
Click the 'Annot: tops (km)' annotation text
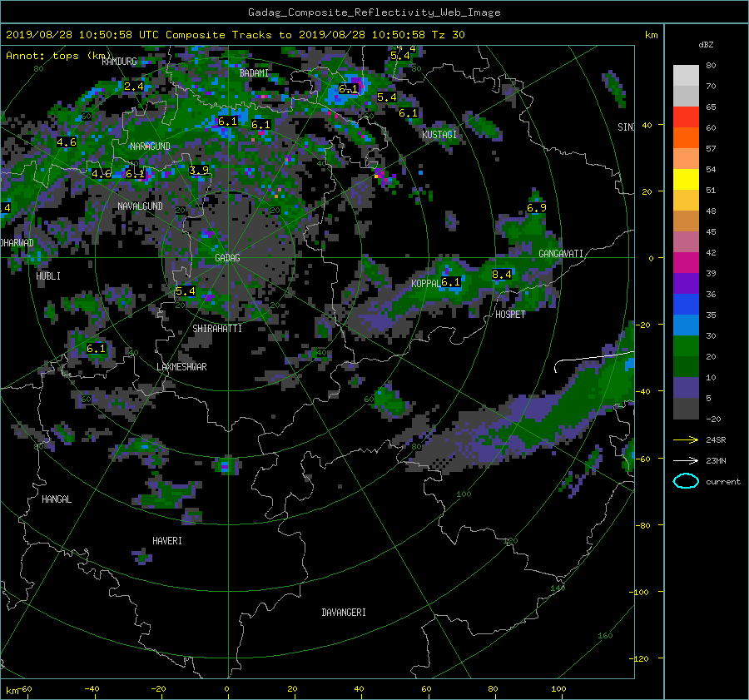[x=59, y=56]
